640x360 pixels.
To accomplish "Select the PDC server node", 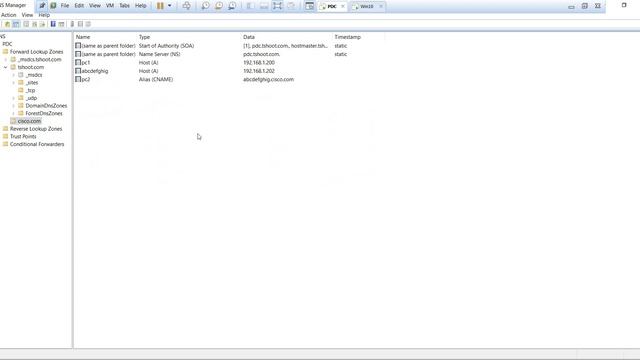I will click(7, 44).
